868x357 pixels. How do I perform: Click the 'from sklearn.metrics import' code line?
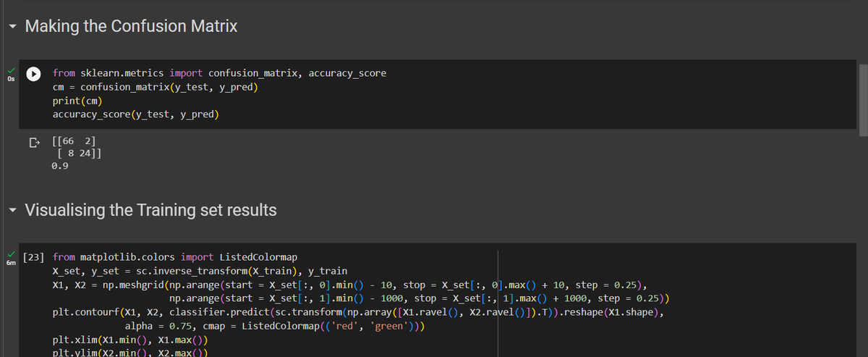click(219, 73)
